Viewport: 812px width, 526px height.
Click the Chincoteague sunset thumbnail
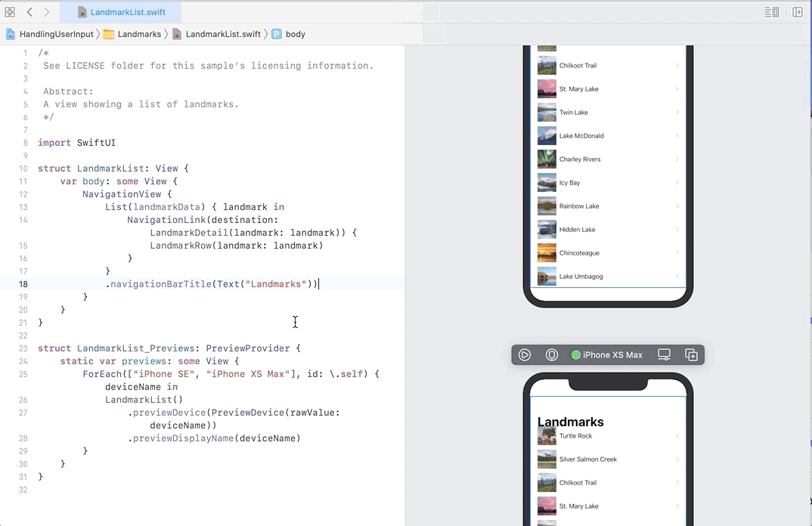click(547, 253)
